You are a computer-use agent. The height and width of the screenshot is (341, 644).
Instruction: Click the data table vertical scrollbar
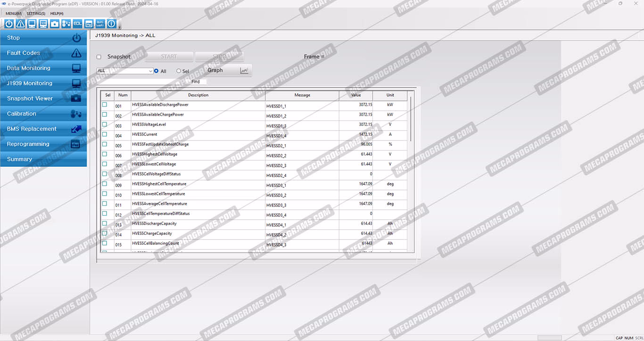tap(411, 118)
